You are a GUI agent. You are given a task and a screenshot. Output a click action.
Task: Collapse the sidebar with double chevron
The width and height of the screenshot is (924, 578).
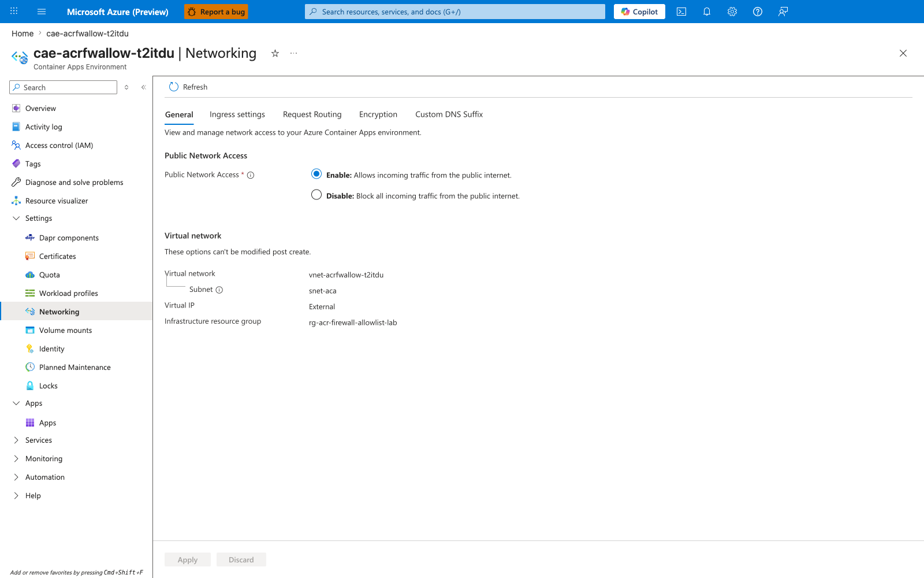click(x=143, y=87)
